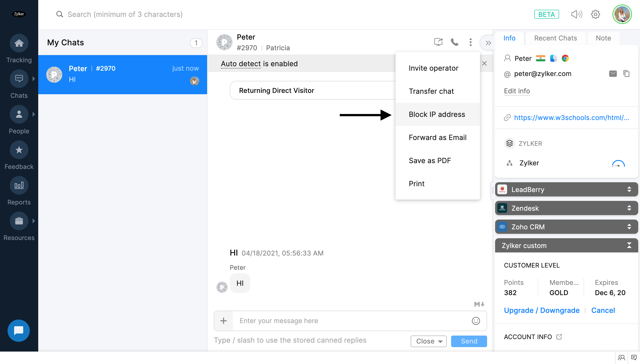The height and width of the screenshot is (364, 640).
Task: Toggle the sound notifications speaker icon
Action: pyautogui.click(x=576, y=14)
